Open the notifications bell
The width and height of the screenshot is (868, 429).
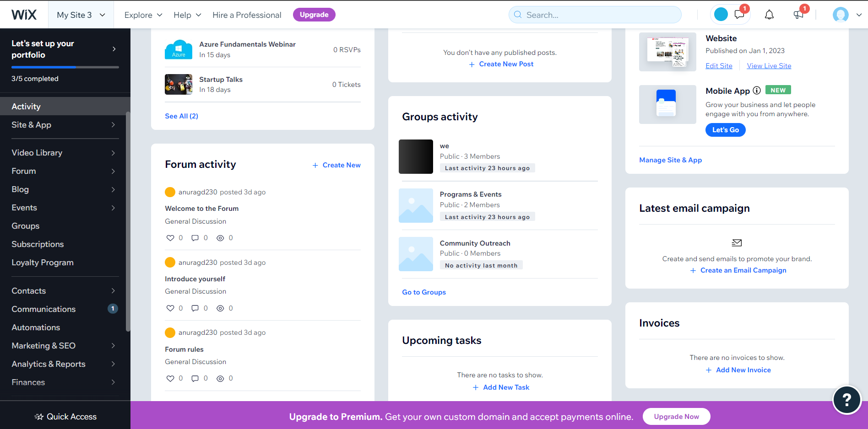[x=769, y=15]
